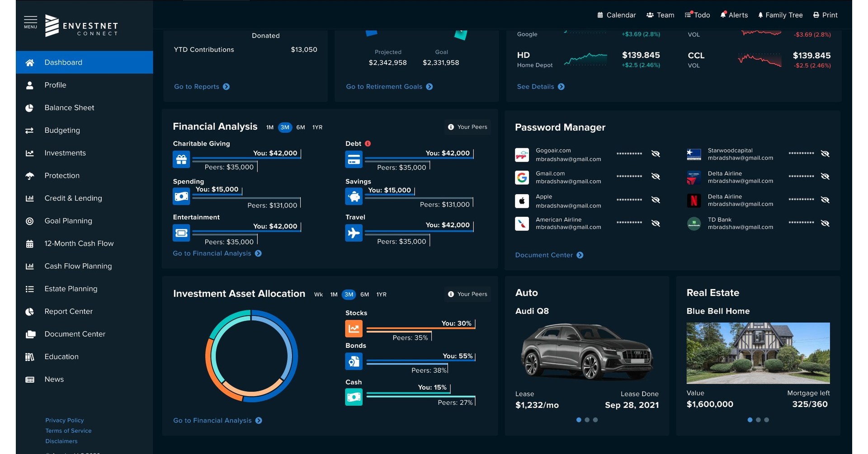Open Investments in the sidebar
Screen dimensions: 868x454
tap(65, 153)
